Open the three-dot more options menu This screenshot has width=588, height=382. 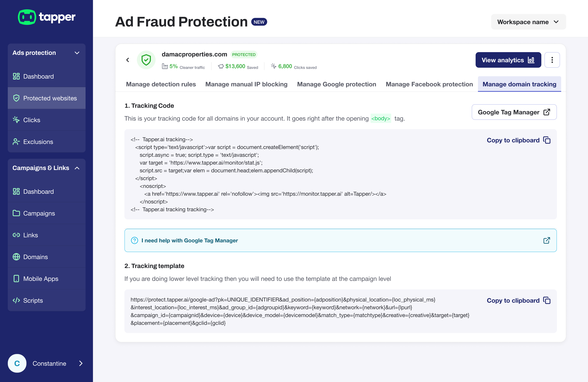click(552, 60)
